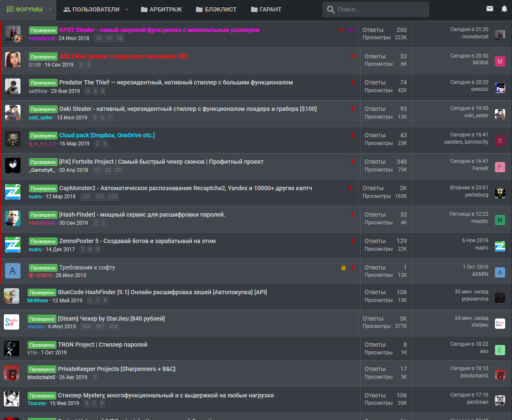This screenshot has width=512, height=420.
Task: Click the purple watch icon on KPOT Stealer row
Action: tap(351, 30)
